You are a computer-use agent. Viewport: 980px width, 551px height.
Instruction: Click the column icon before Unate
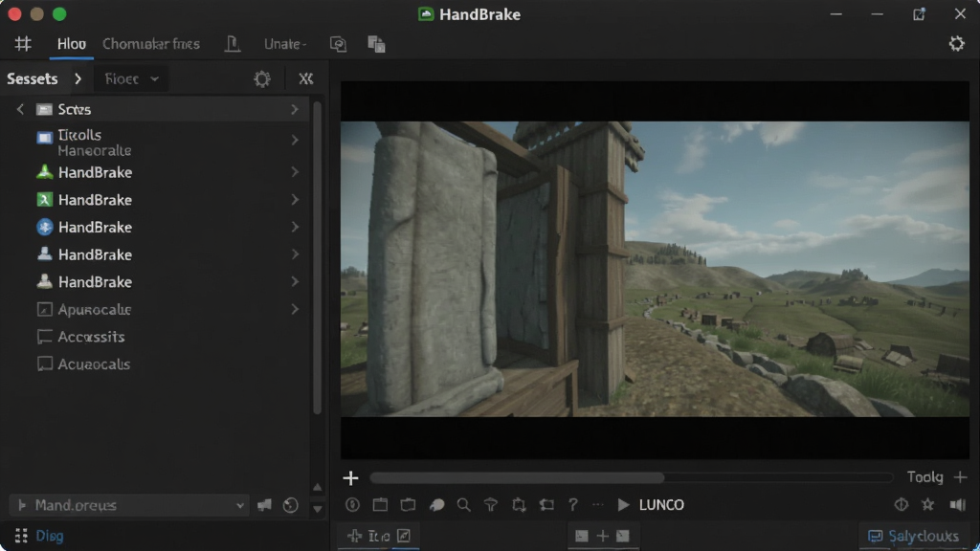tap(233, 44)
